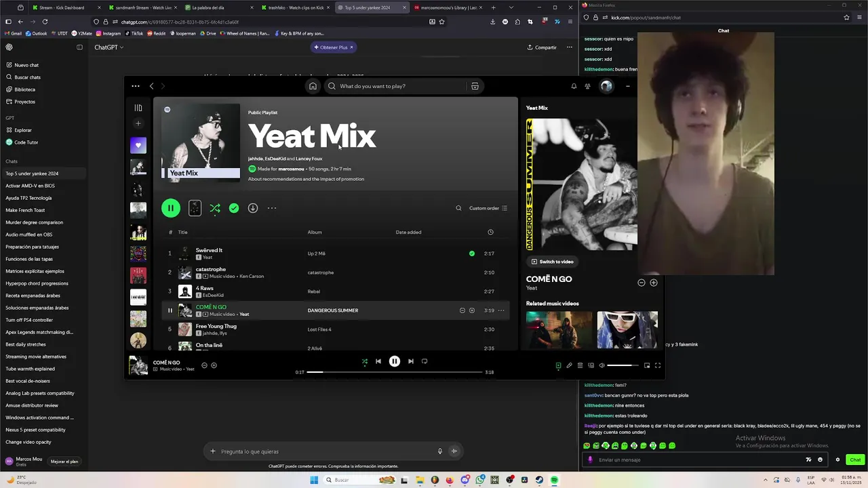The width and height of the screenshot is (868, 488).
Task: Type in Kick chat message field
Action: point(698,460)
